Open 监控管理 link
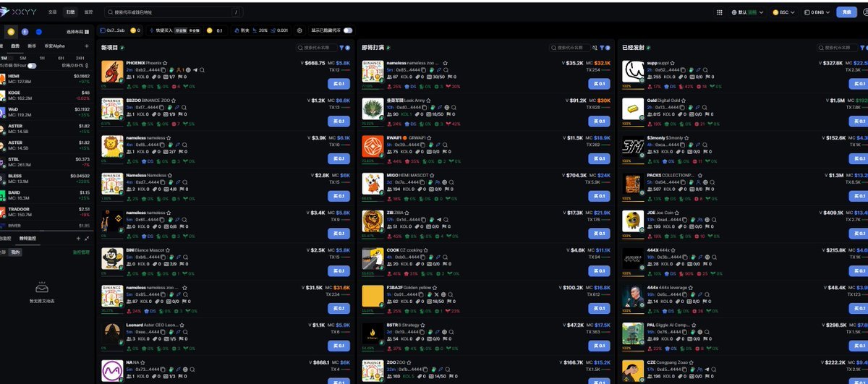 click(81, 252)
